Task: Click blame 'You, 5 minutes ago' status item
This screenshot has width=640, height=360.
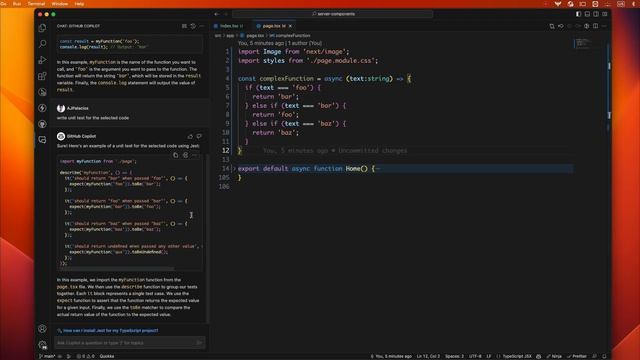Action: [x=391, y=356]
